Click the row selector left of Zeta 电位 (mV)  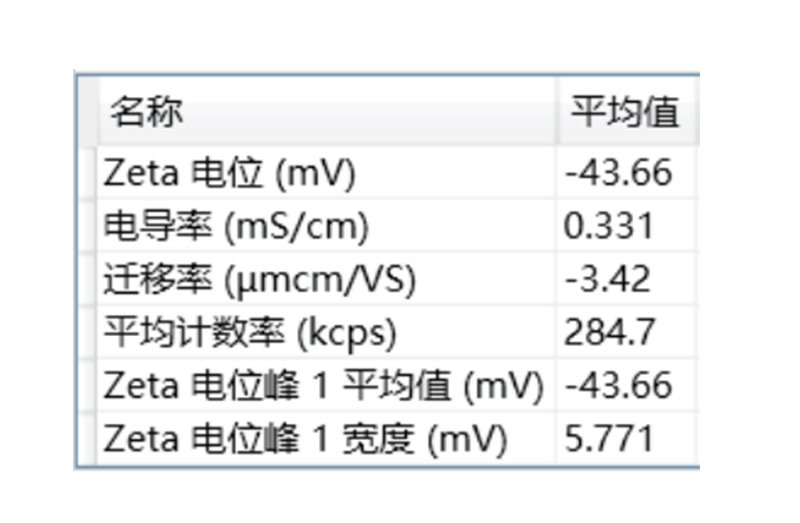click(87, 174)
